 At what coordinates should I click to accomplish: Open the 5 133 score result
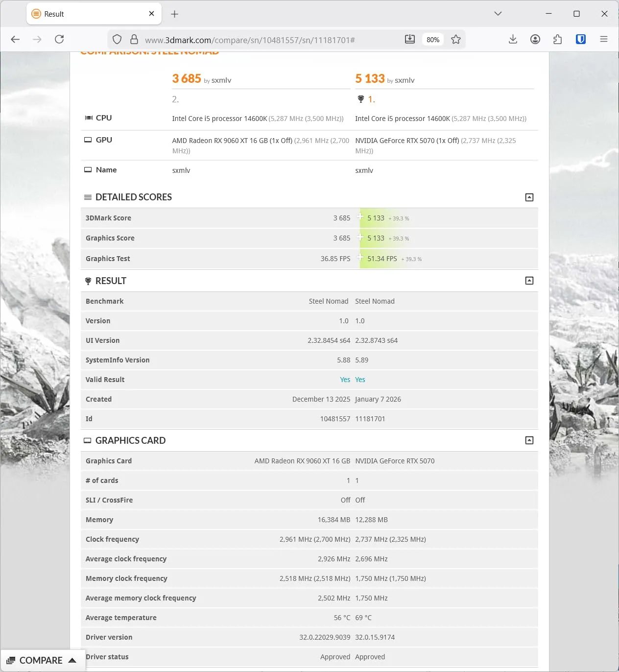coord(370,78)
